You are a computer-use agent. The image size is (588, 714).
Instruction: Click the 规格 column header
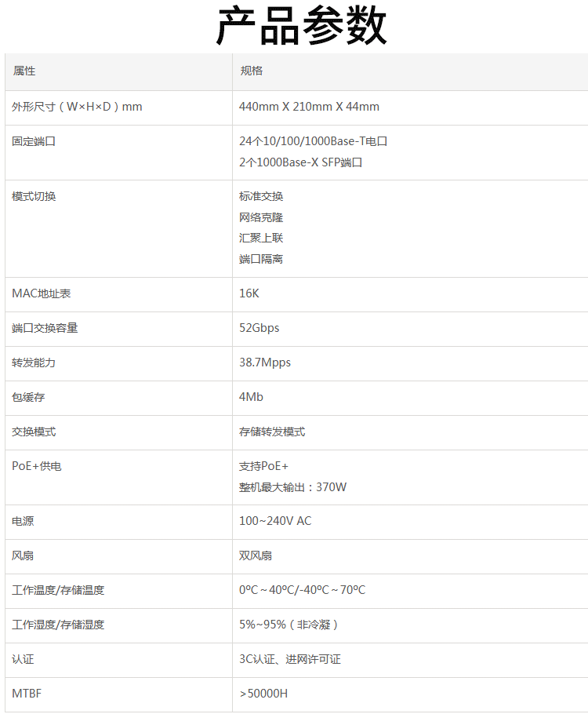click(x=252, y=71)
